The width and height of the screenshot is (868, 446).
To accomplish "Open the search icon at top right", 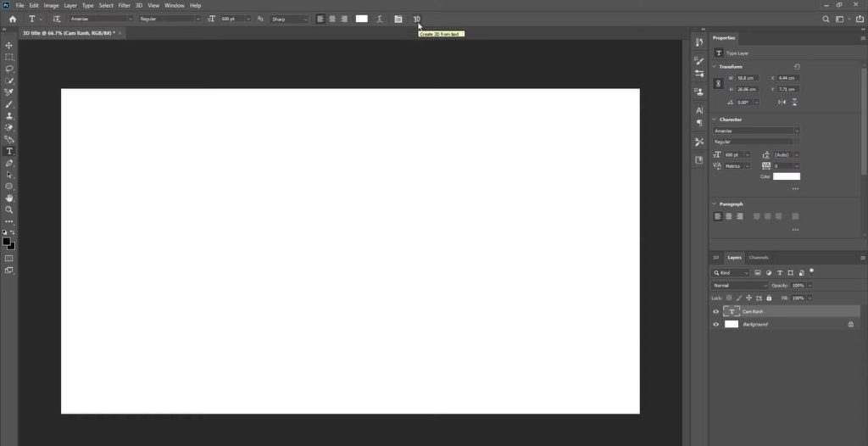I will coord(826,19).
